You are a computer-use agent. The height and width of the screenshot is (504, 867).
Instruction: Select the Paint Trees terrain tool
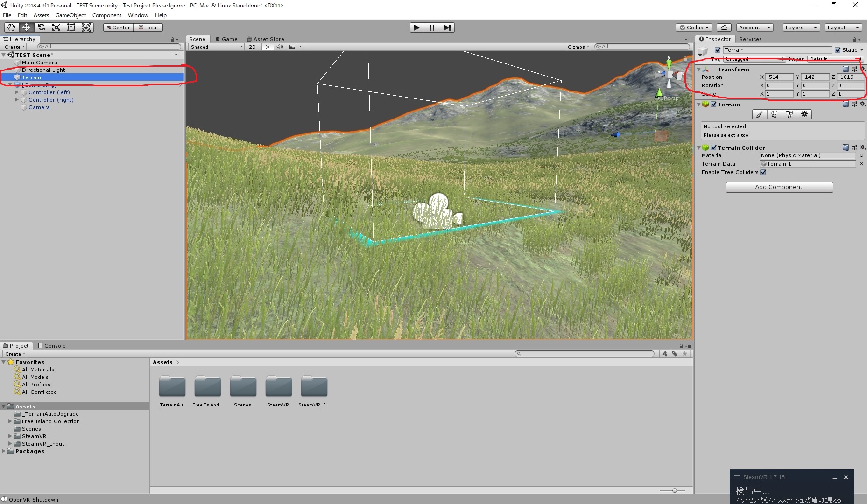(x=774, y=114)
